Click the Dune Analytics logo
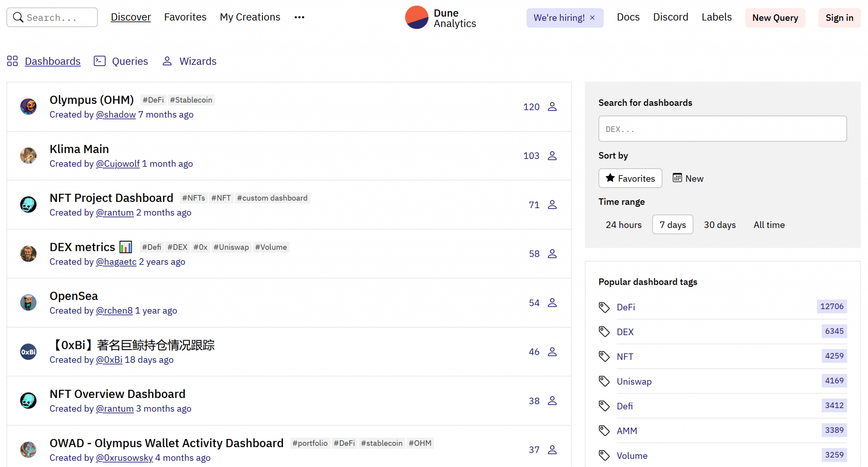This screenshot has width=868, height=467. [440, 18]
